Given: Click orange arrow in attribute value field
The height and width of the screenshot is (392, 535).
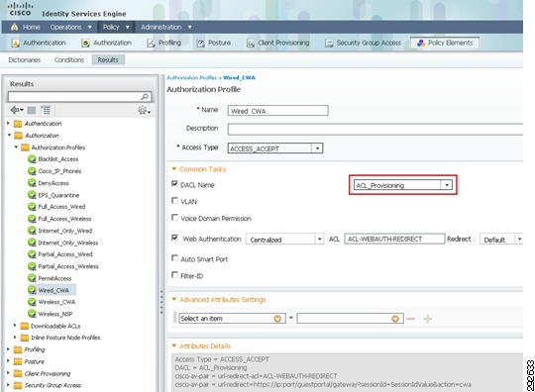Looking at the screenshot, I should pos(395,319).
